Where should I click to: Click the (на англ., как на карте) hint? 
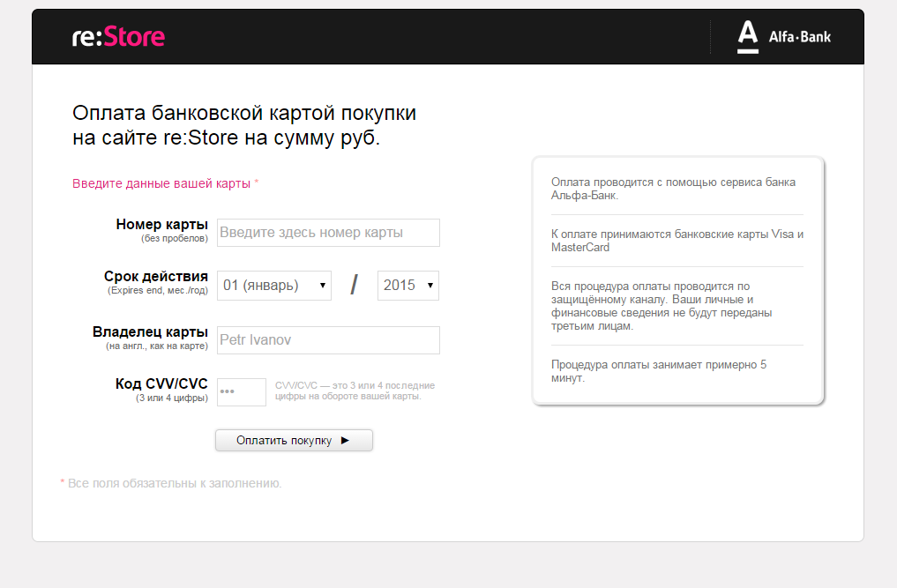click(x=157, y=346)
